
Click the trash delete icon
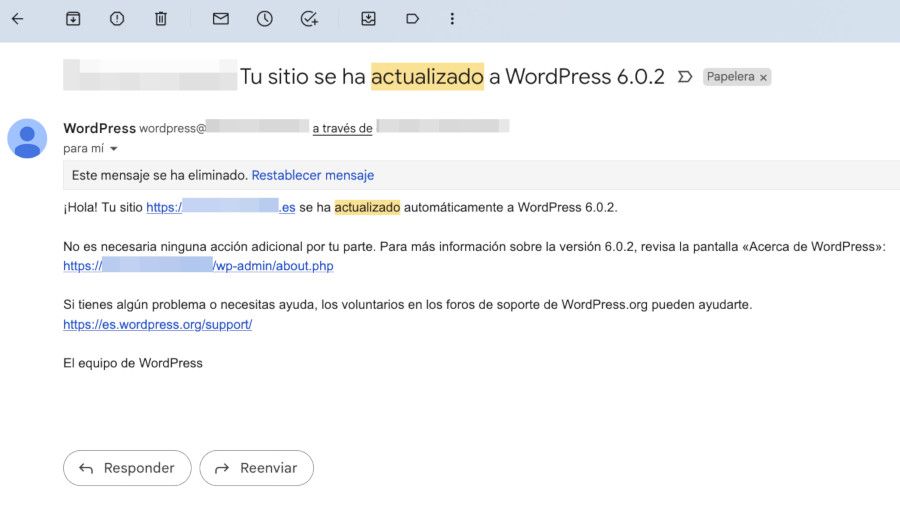(x=161, y=19)
